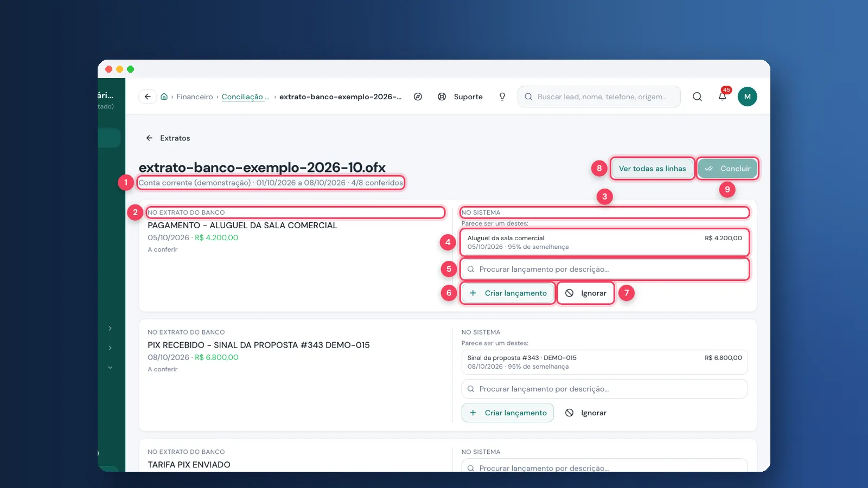Click Criar lançamento for PIX recebido
This screenshot has height=488, width=868.
(x=508, y=413)
